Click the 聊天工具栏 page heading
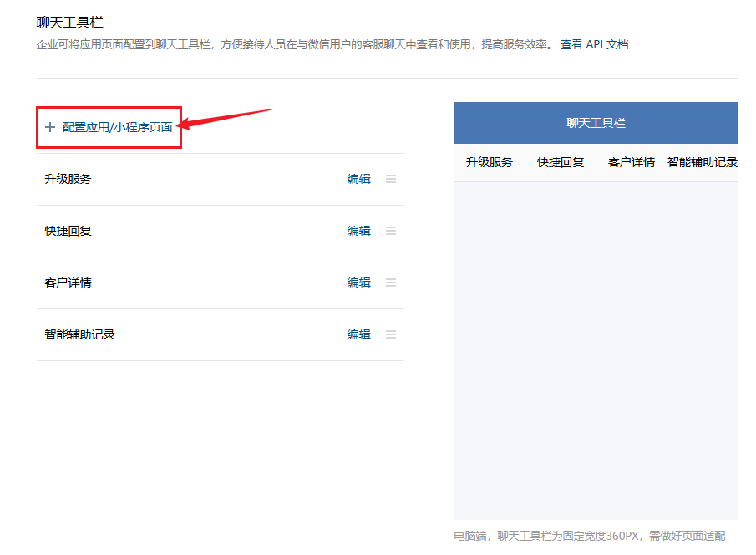The height and width of the screenshot is (555, 756). 69,23
